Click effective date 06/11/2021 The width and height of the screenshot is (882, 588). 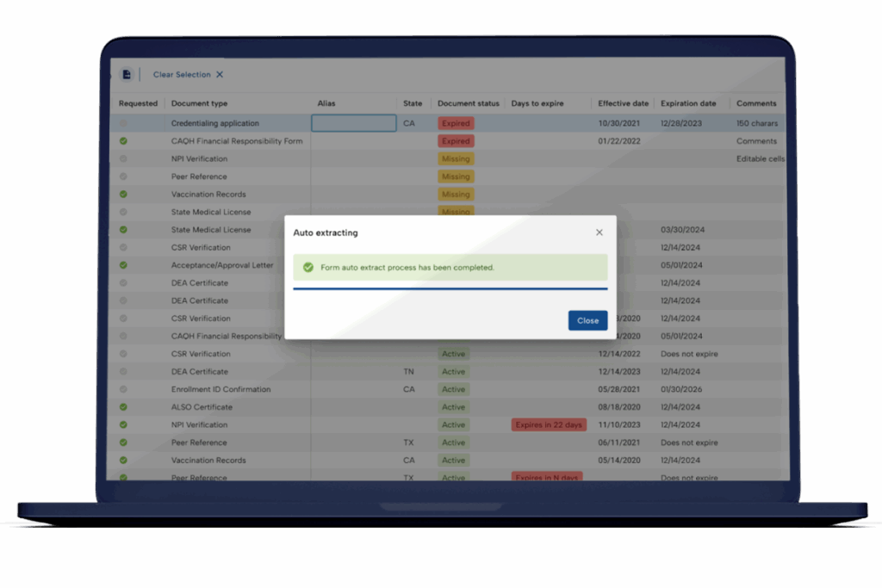618,443
